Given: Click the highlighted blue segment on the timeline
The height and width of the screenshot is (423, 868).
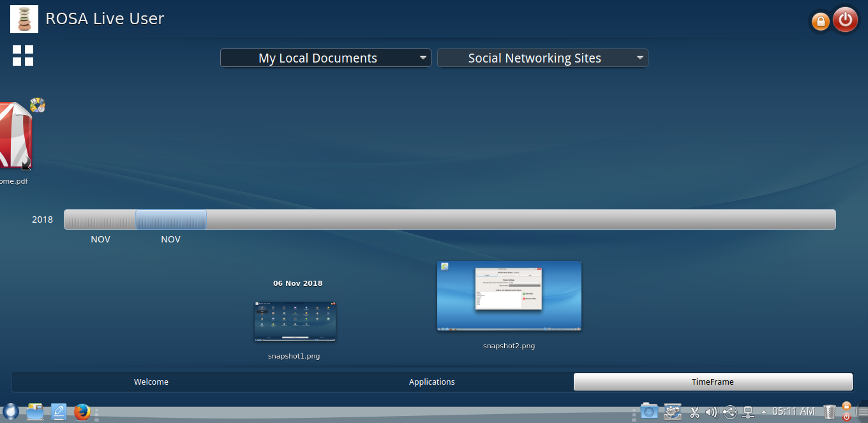Looking at the screenshot, I should pos(170,219).
